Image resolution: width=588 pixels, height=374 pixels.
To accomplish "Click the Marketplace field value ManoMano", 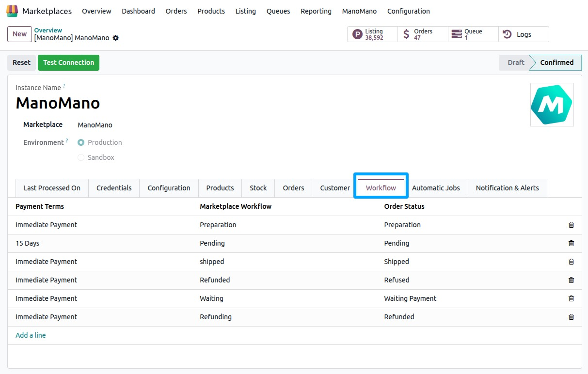I will click(x=95, y=125).
